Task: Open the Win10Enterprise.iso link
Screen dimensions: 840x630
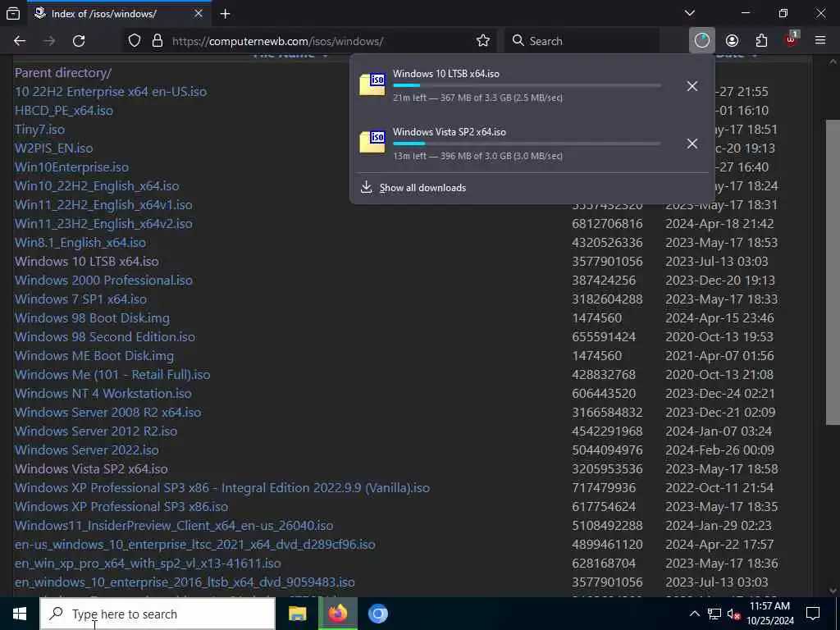Action: pyautogui.click(x=71, y=167)
